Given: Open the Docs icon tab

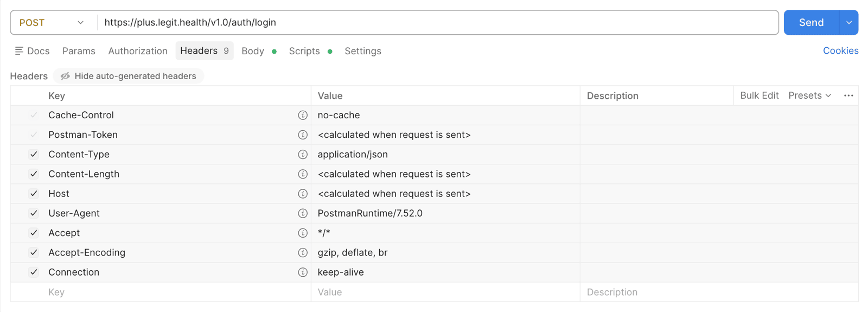Looking at the screenshot, I should [x=32, y=51].
